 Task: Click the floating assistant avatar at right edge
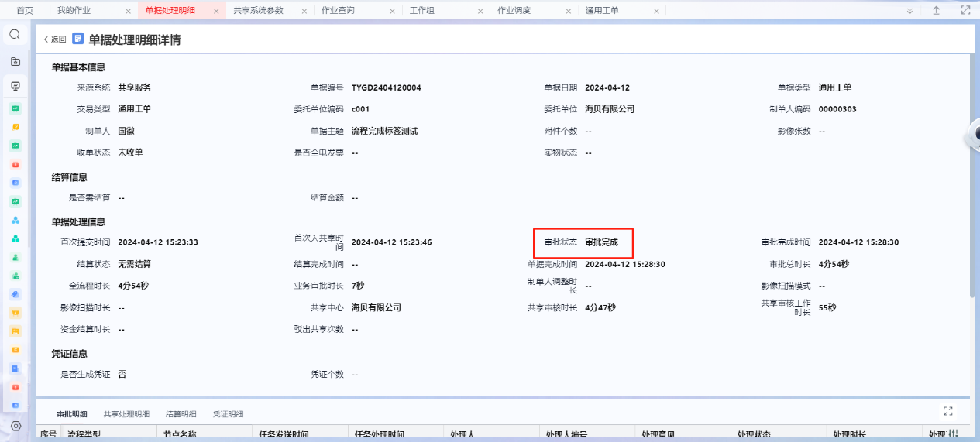click(x=972, y=136)
